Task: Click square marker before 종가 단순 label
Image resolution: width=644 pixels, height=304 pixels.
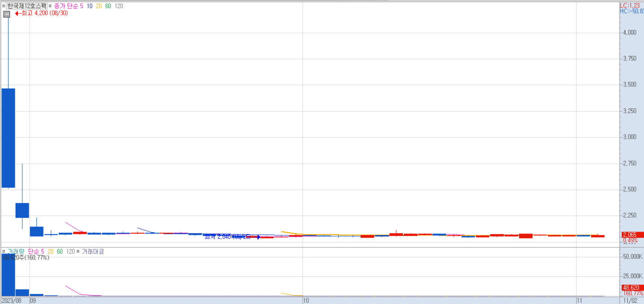Action: (x=50, y=6)
